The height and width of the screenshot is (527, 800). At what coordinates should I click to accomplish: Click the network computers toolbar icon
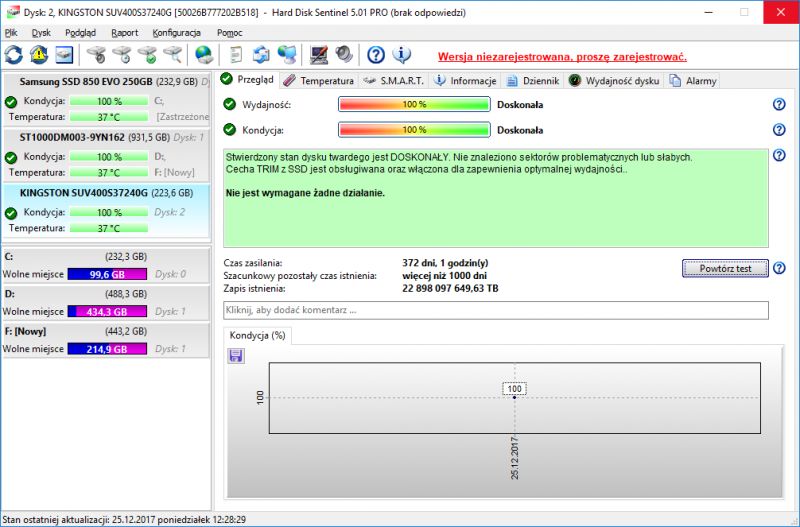tap(287, 55)
